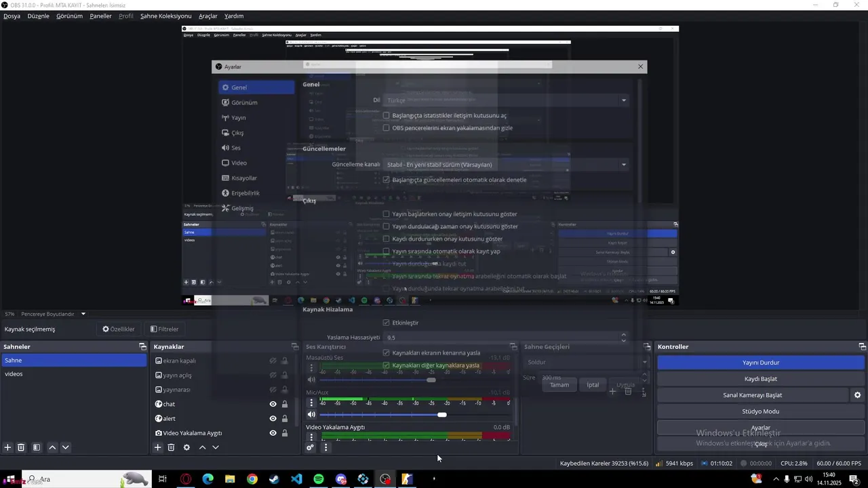
Task: Show the ekran kapalı source
Action: (x=273, y=361)
